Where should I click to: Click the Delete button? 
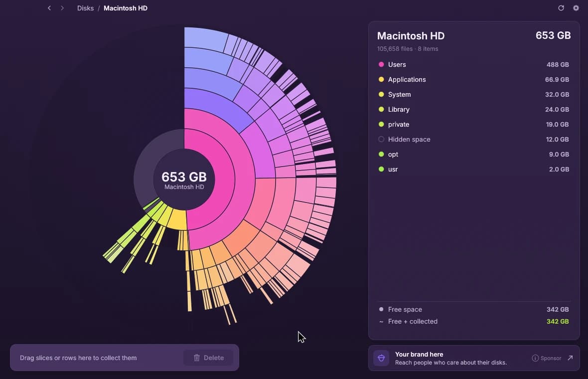[208, 358]
